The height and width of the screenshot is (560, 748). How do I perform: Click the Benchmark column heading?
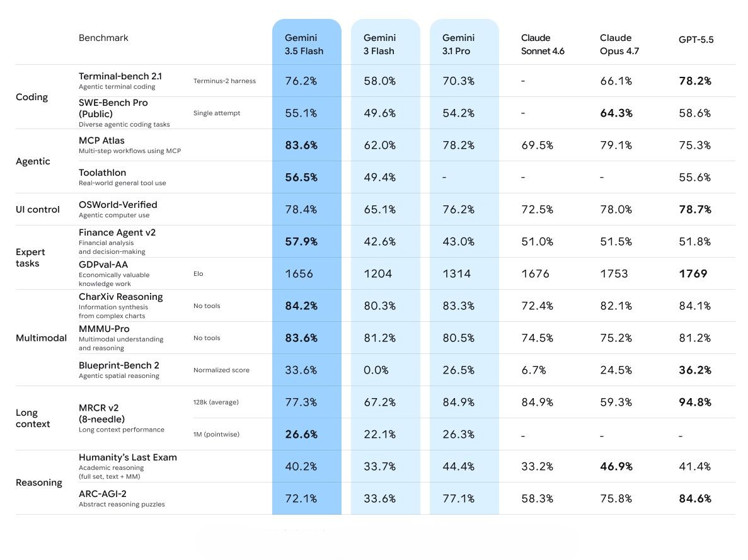pos(103,38)
